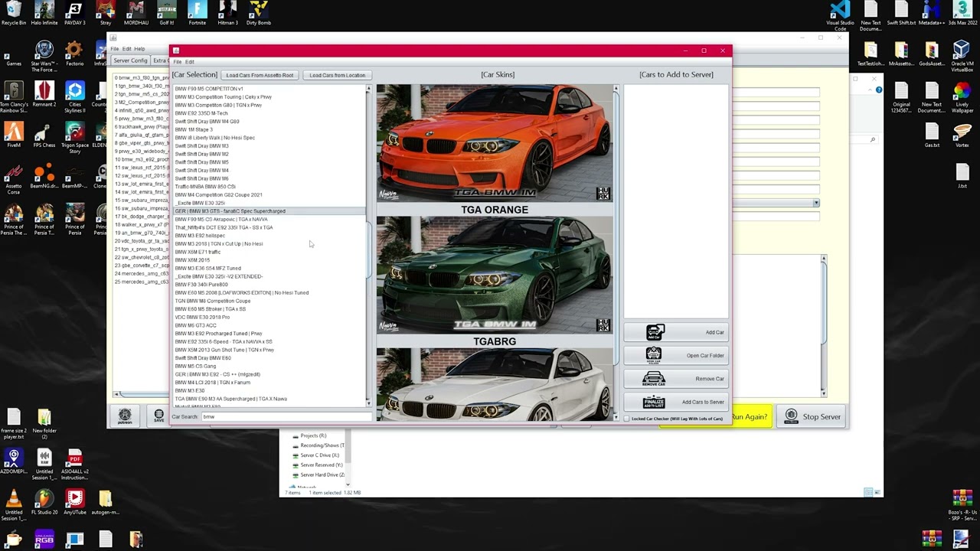This screenshot has height=551, width=980.
Task: Select TGABRG green skin thumbnail
Action: click(495, 275)
